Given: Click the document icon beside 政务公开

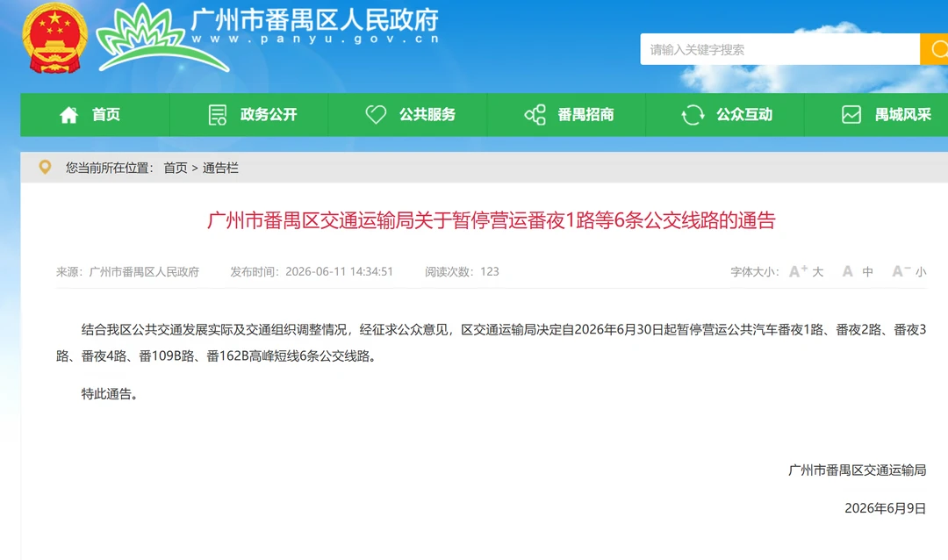Looking at the screenshot, I should point(217,114).
